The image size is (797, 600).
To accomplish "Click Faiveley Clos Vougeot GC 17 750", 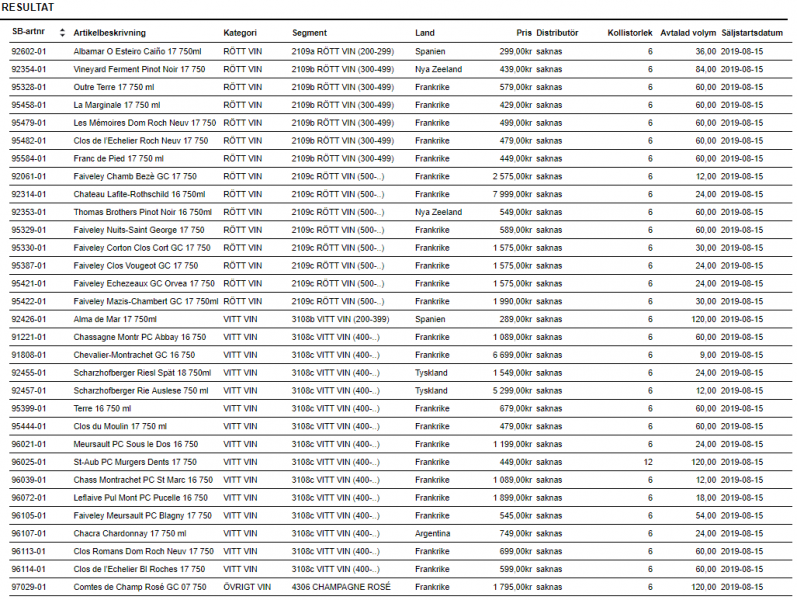I will click(136, 265).
